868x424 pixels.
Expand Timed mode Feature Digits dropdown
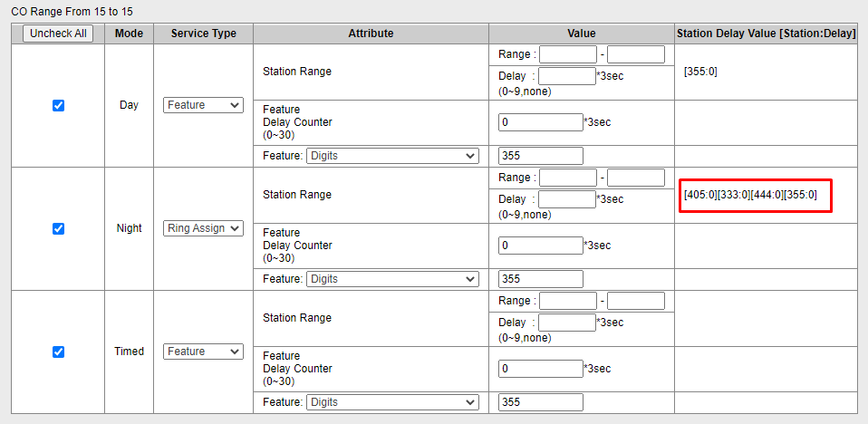point(392,402)
